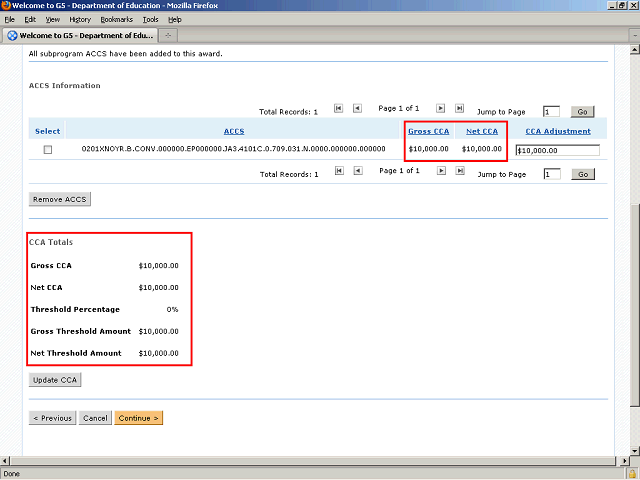Image resolution: width=640 pixels, height=480 pixels.
Task: Open the Bookmarks menu
Action: [116, 19]
